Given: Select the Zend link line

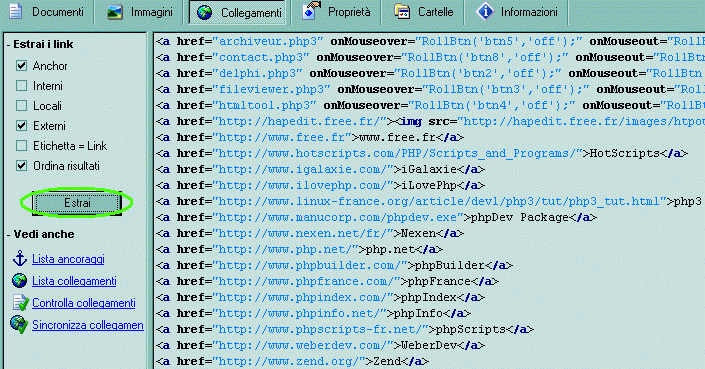Looking at the screenshot, I should click(292, 361).
